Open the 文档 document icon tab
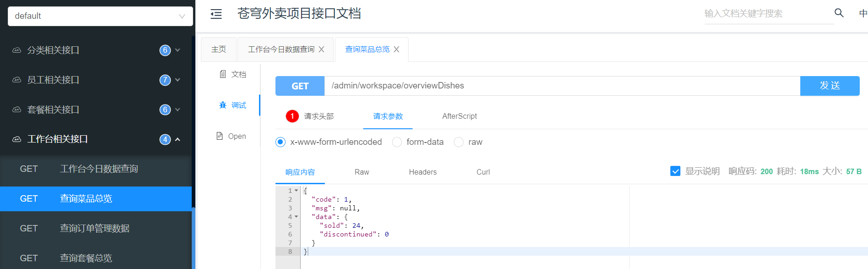 click(x=223, y=74)
